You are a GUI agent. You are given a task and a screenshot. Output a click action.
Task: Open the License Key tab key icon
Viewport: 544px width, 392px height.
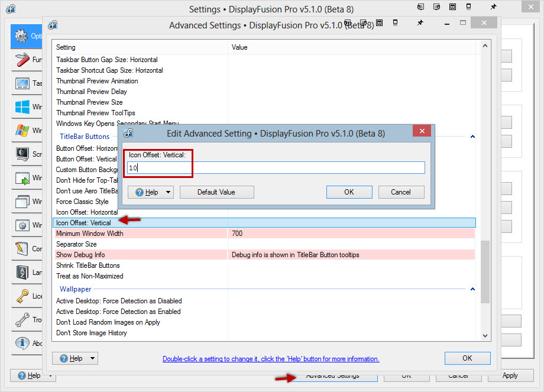[22, 296]
